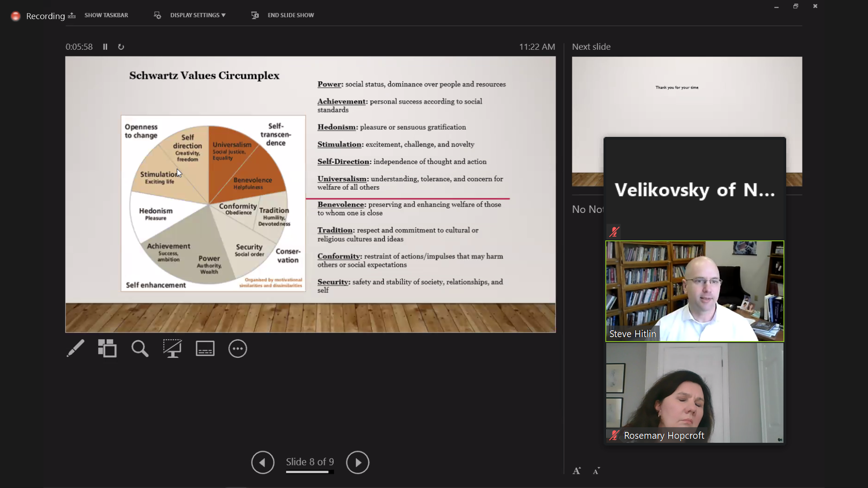Click Rosemary Hopcroft's muted microphone icon
The width and height of the screenshot is (868, 488).
click(614, 436)
